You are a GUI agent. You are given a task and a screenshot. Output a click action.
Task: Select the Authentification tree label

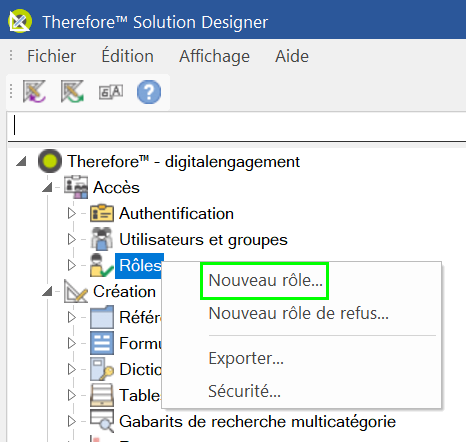click(x=176, y=213)
